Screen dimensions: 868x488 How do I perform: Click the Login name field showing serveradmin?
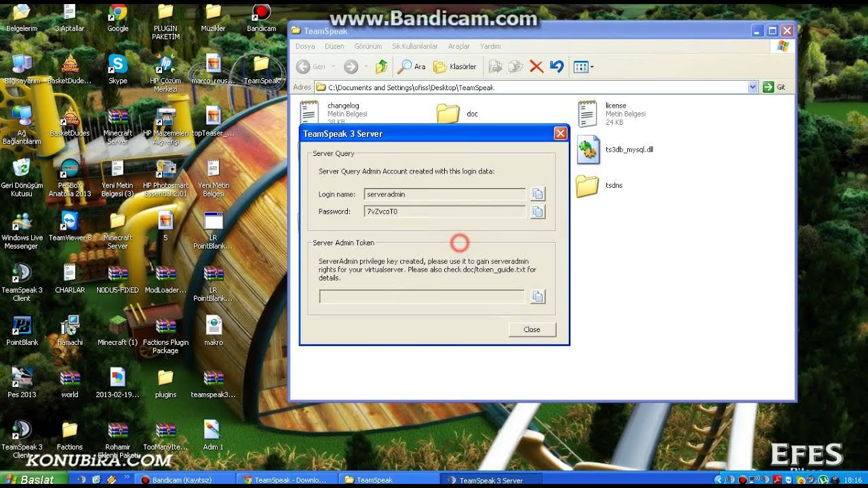(445, 195)
